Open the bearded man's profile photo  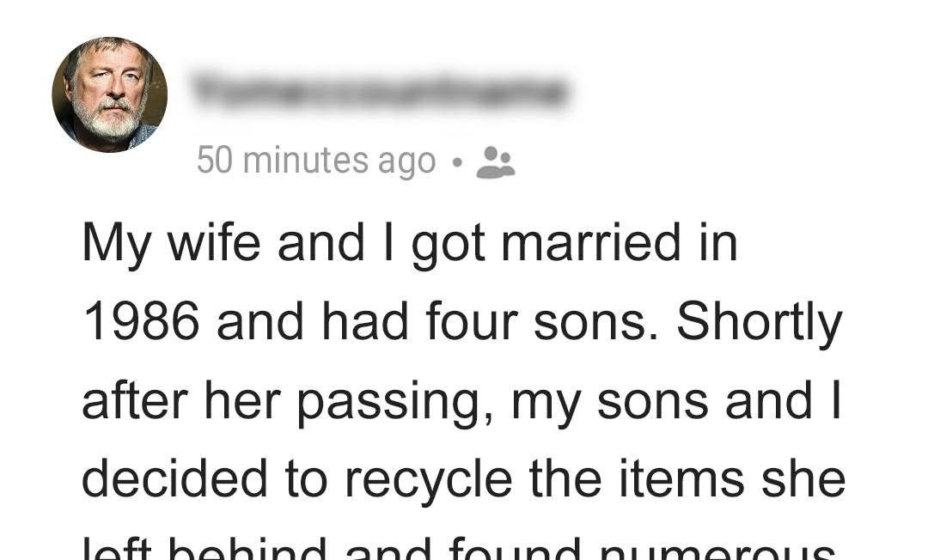tap(109, 94)
